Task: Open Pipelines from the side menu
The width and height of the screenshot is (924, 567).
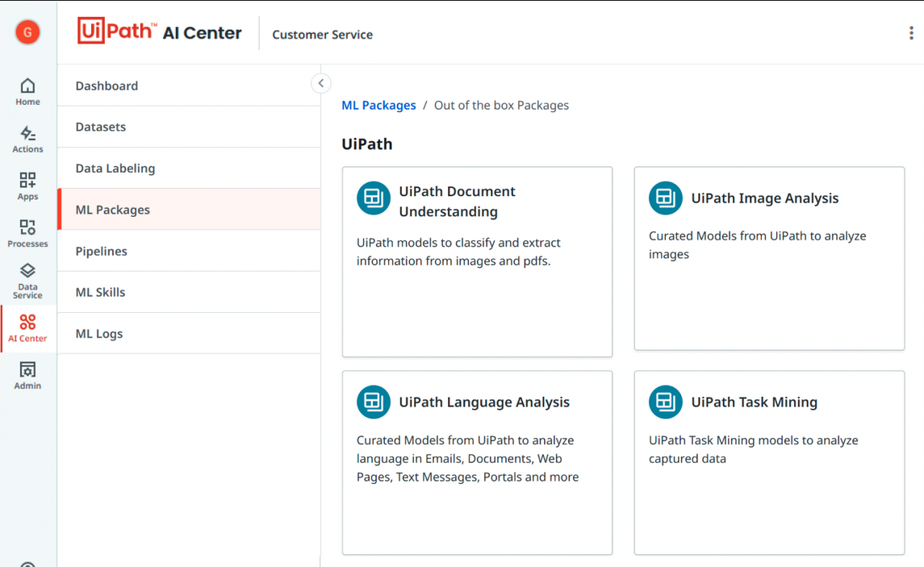Action: (102, 251)
